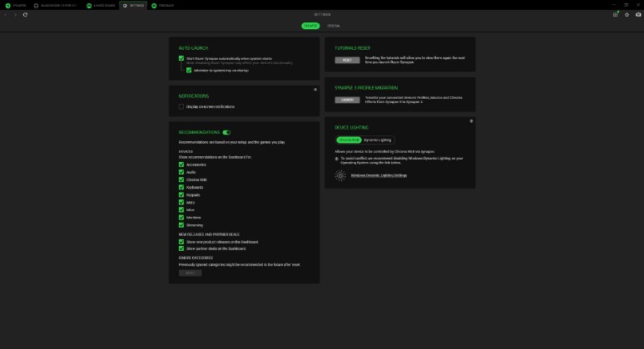644x349 pixels.
Task: Uncheck the Keypads recommendations checkbox
Action: coord(181,194)
